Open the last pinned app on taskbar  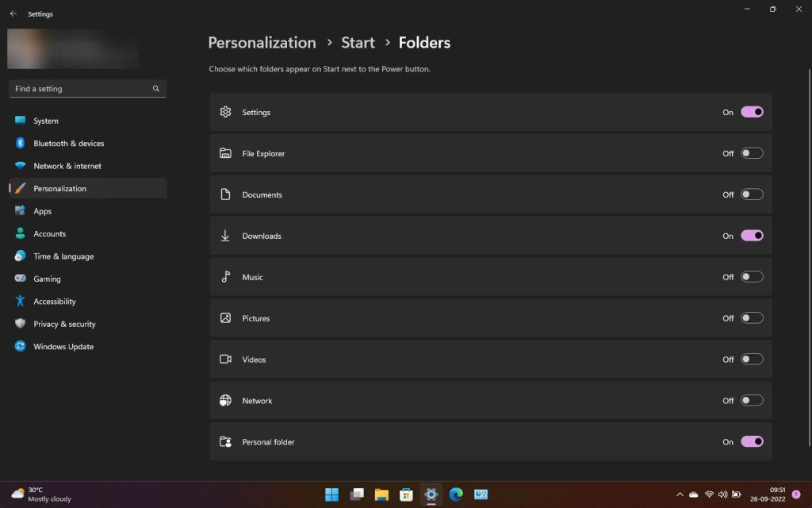481,495
